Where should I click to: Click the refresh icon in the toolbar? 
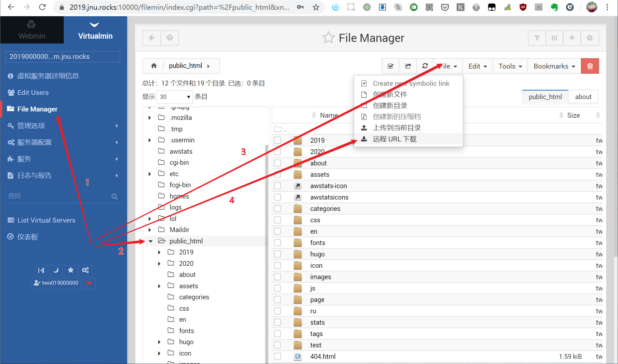click(425, 66)
